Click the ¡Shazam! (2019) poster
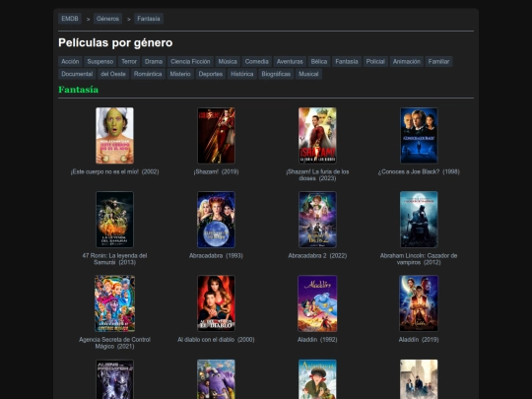 (x=216, y=136)
